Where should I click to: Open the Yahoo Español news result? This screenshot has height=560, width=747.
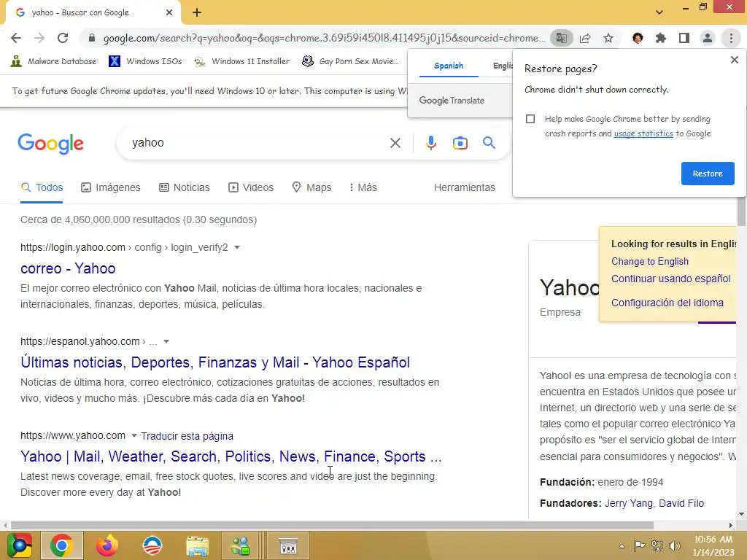pyautogui.click(x=215, y=362)
